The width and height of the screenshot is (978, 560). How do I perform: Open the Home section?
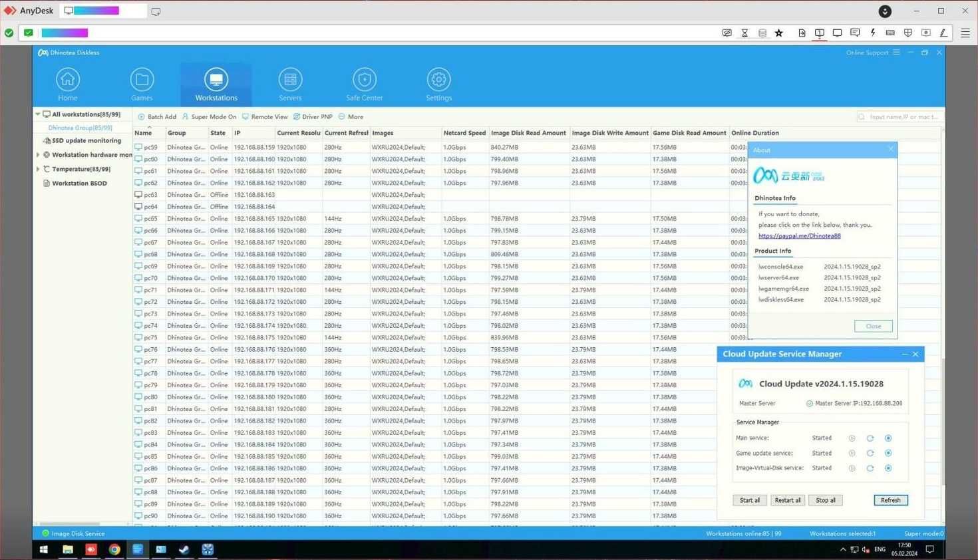click(67, 84)
